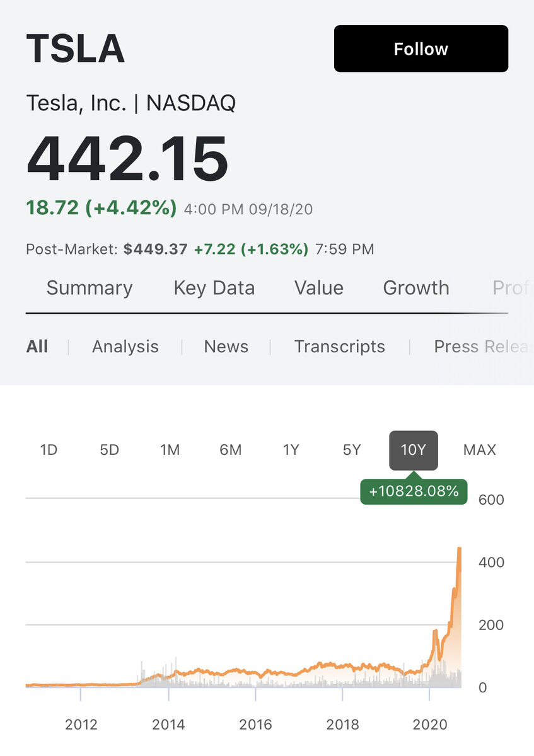This screenshot has width=534, height=756.
Task: Follow the TSLA stock
Action: coord(421,49)
